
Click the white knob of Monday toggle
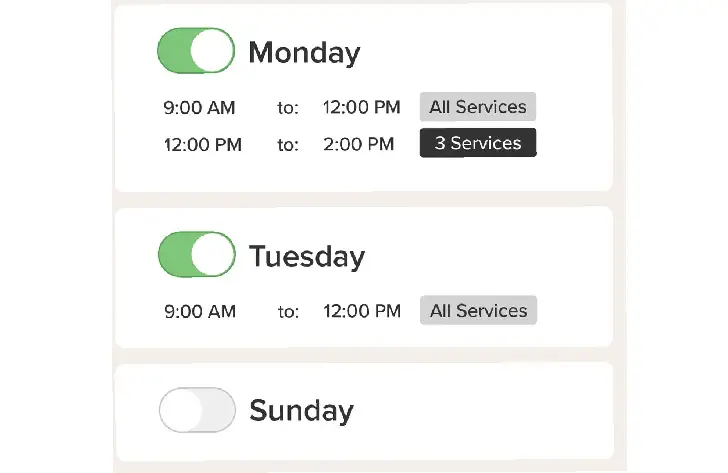click(212, 51)
